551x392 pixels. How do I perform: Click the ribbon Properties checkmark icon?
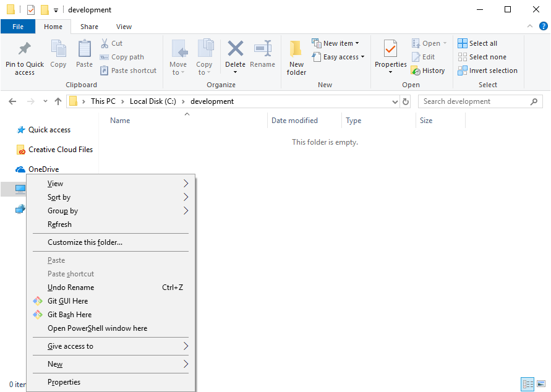click(390, 48)
